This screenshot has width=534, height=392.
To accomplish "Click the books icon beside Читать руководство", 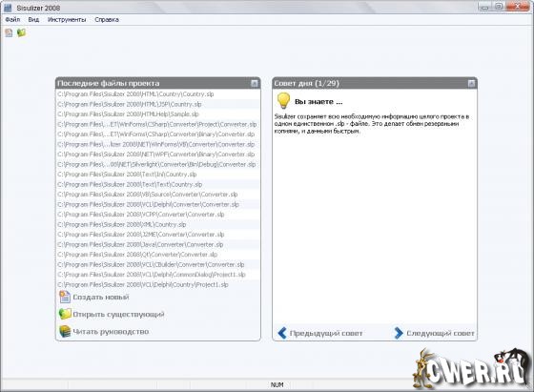I will pos(65,331).
